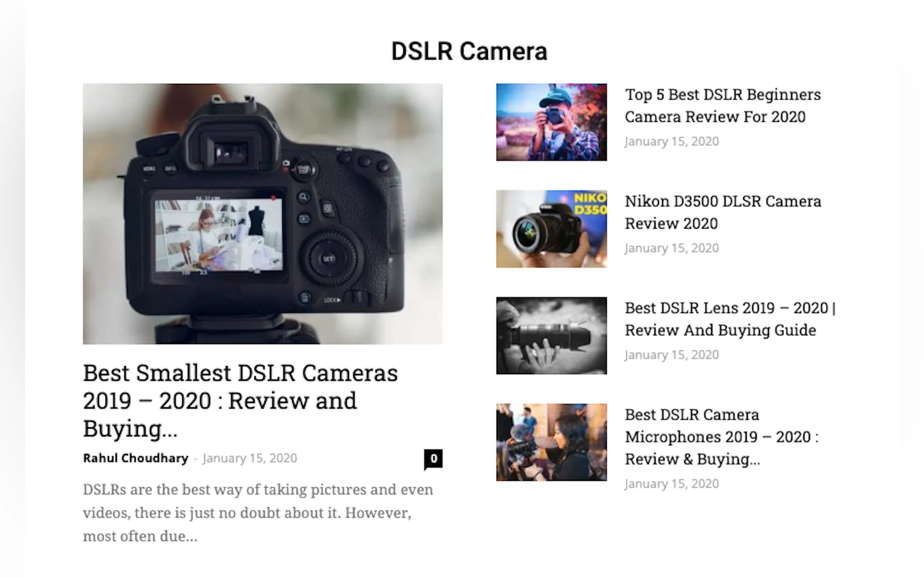Open the featured DSLR camera article image
This screenshot has height=578, width=924.
(263, 214)
